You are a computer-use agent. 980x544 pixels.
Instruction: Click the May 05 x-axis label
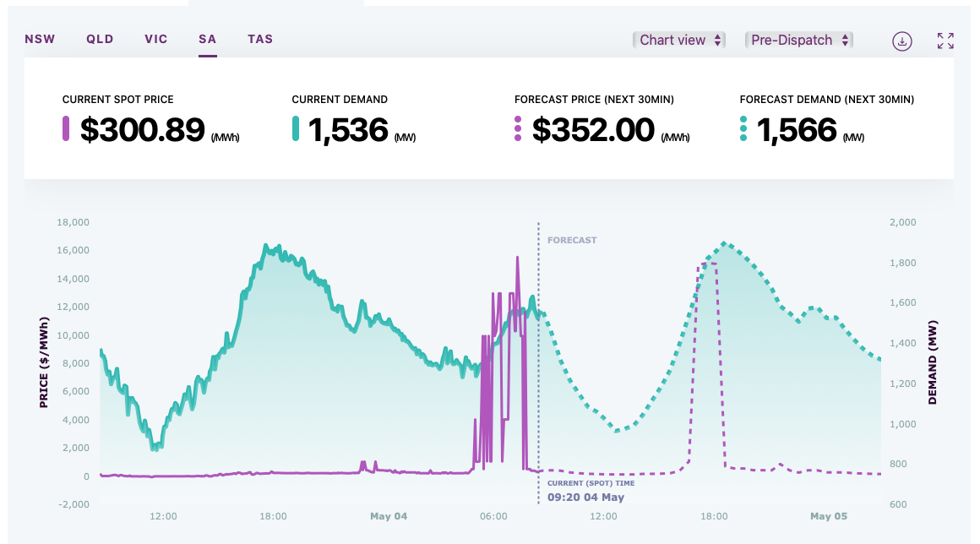pos(828,515)
